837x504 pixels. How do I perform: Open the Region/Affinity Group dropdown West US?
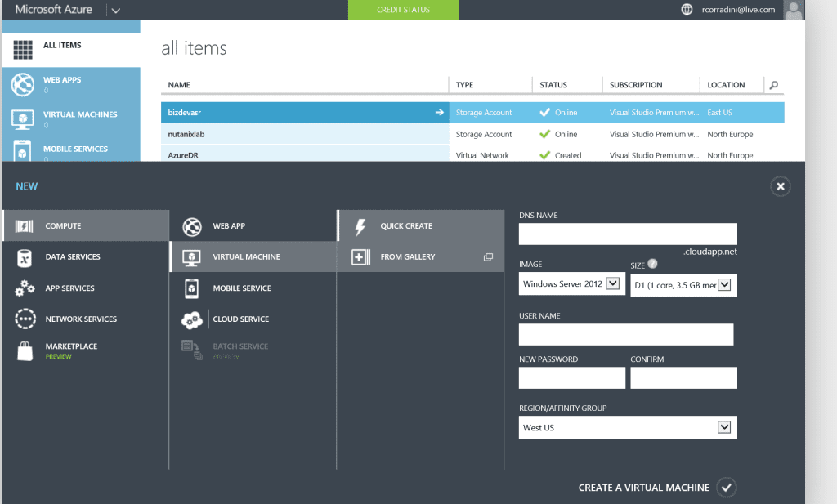(628, 427)
